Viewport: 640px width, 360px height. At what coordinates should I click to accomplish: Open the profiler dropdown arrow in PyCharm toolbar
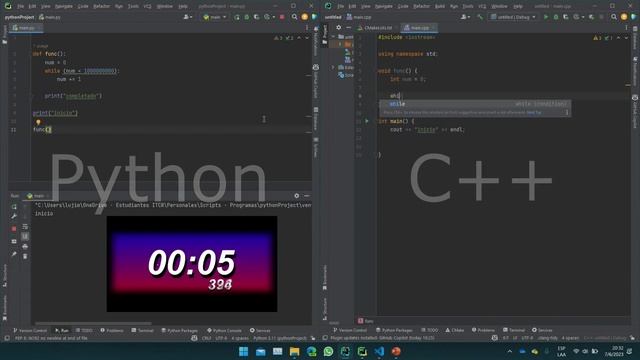click(x=273, y=17)
